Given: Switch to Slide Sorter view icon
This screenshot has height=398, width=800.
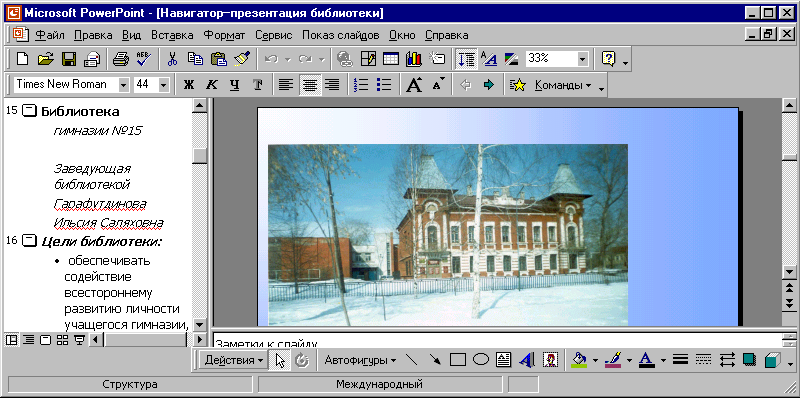Looking at the screenshot, I should coord(62,339).
